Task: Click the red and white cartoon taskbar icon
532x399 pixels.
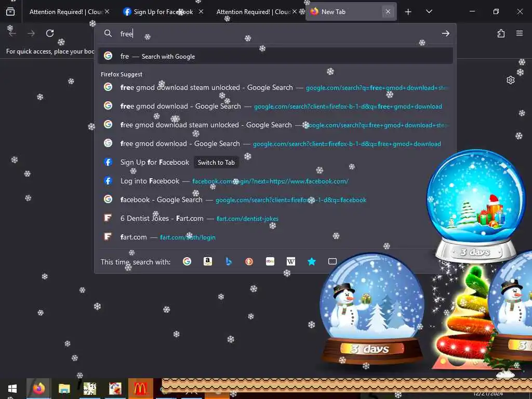Action: [115, 389]
